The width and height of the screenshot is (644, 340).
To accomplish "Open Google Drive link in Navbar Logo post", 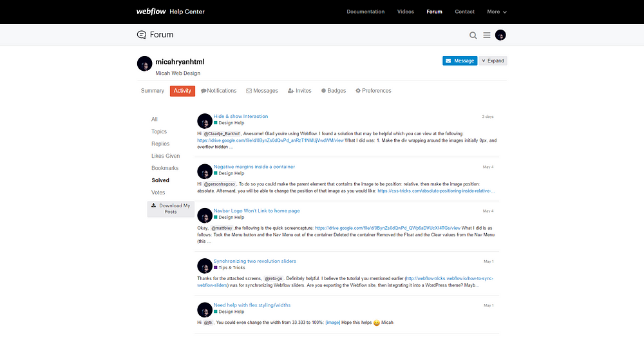I will pyautogui.click(x=388, y=229).
